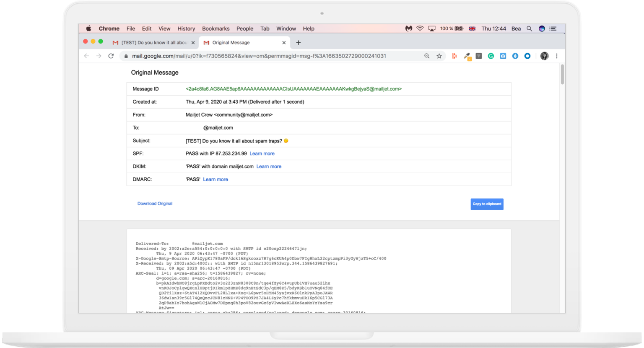Open a new tab with the plus button
The width and height of the screenshot is (644, 348).
299,42
